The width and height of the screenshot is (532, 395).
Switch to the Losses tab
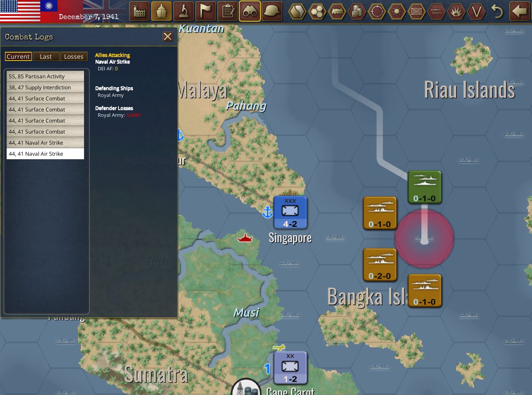[x=73, y=57]
